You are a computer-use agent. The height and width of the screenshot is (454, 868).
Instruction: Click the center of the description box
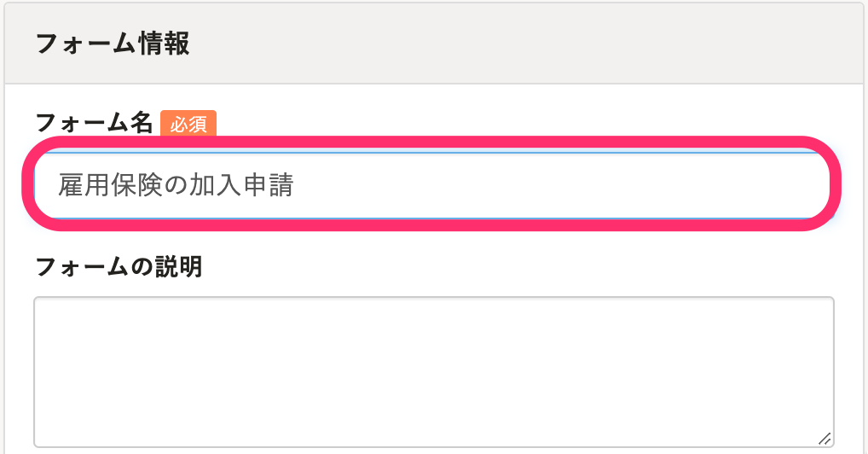(433, 371)
